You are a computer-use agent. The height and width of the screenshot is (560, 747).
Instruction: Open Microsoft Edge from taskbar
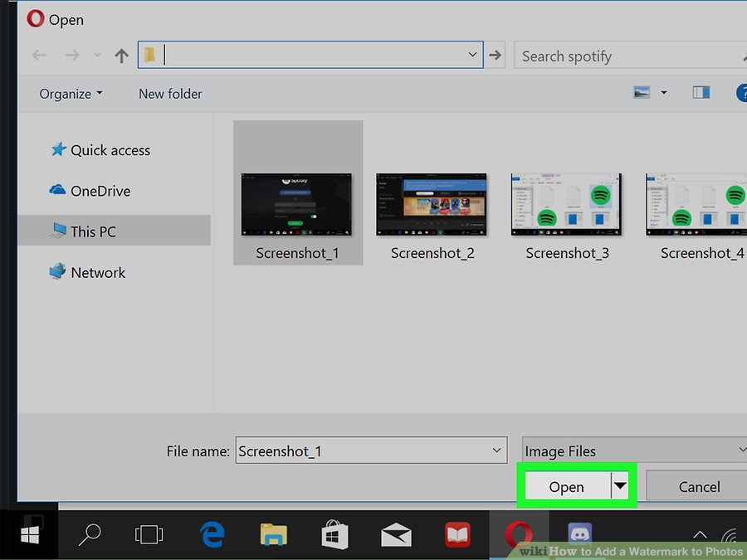tap(212, 535)
